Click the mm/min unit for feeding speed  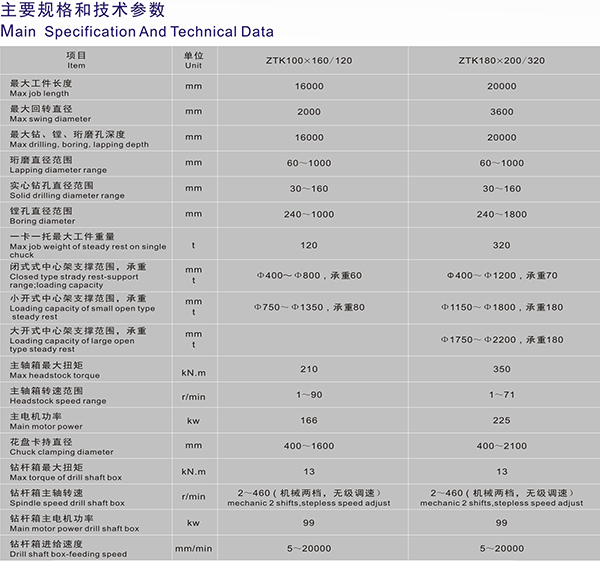(x=193, y=549)
